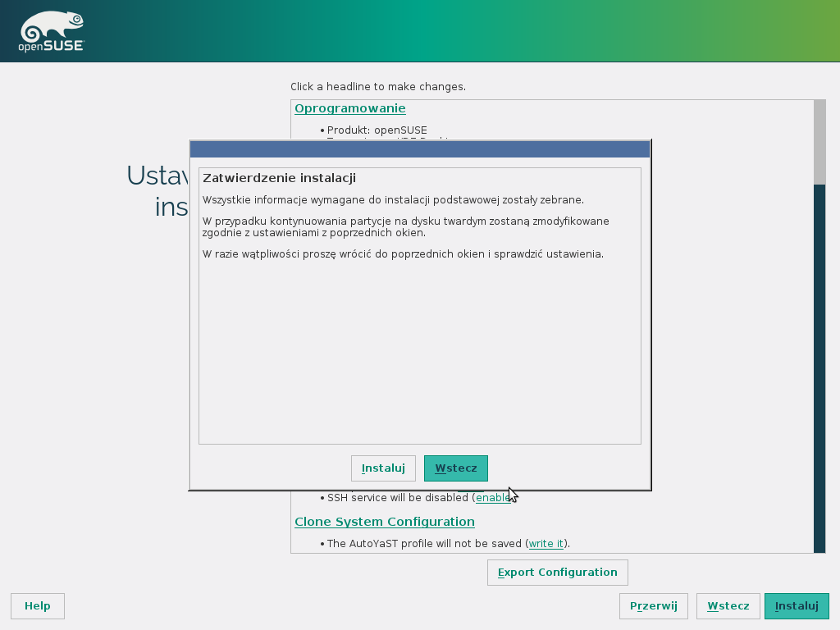Click Instaluj in the wizard footer

tap(796, 606)
